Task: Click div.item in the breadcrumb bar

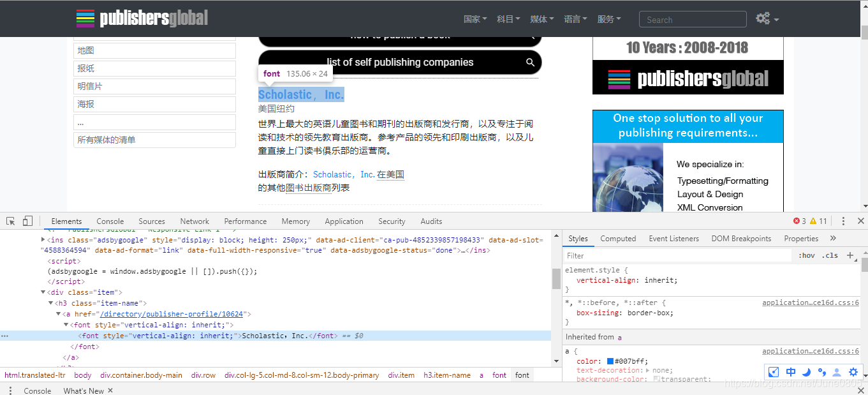Action: tap(401, 375)
